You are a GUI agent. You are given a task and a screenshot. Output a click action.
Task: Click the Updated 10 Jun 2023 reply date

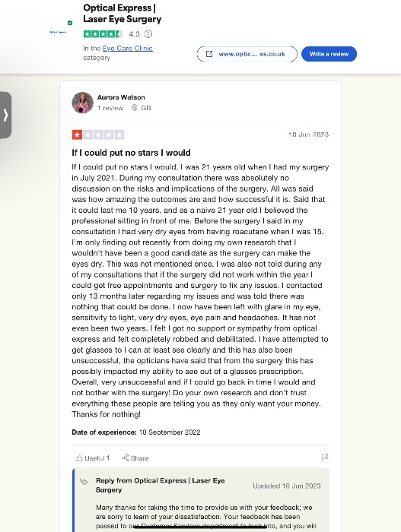(x=286, y=486)
